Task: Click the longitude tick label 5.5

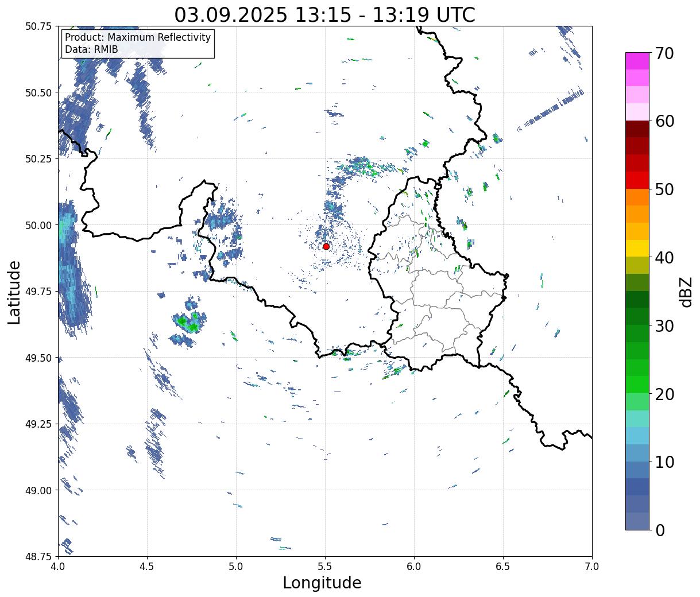Action: pos(325,566)
